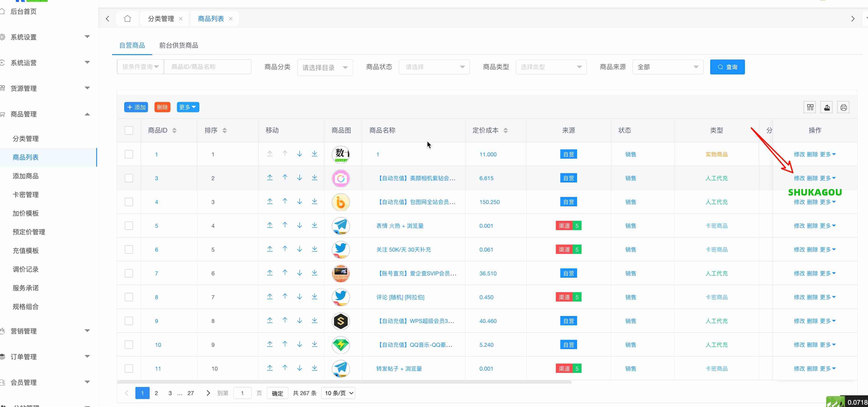Click the export icon above the table
This screenshot has width=868, height=407.
click(x=826, y=107)
